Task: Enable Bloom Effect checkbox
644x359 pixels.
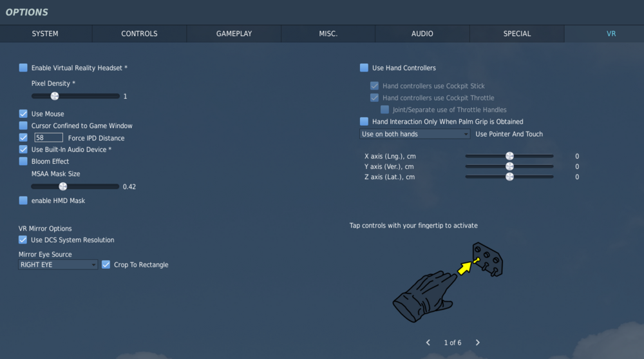Action: coord(23,162)
